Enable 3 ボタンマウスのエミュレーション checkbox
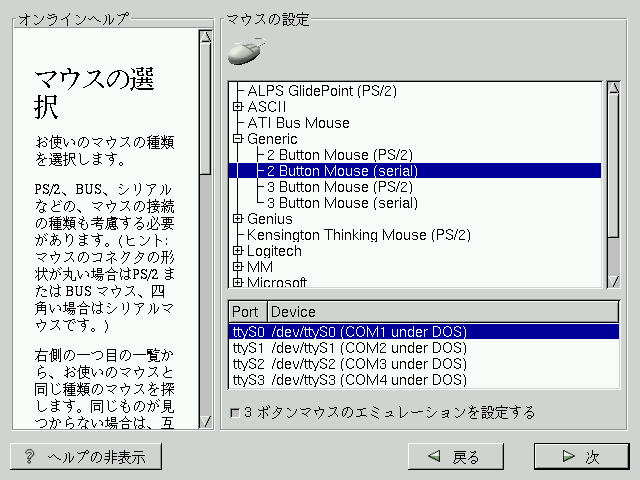This screenshot has height=480, width=640. pos(235,412)
